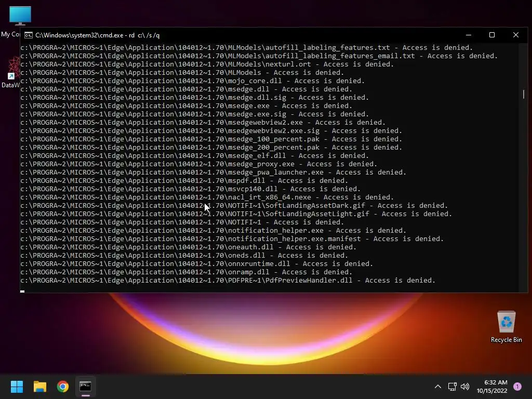
Task: Click the line with onnxruntime.dll
Action: click(197, 263)
